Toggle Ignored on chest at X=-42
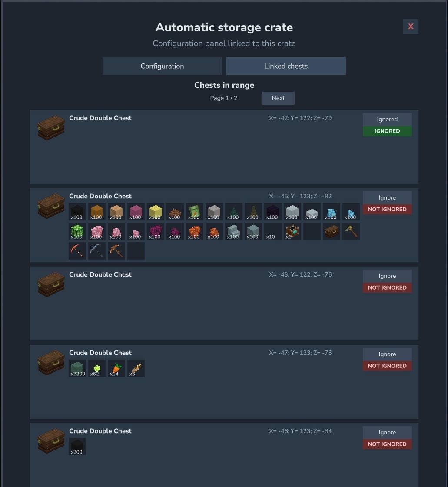Viewport: 448px width, 487px height. click(x=387, y=119)
